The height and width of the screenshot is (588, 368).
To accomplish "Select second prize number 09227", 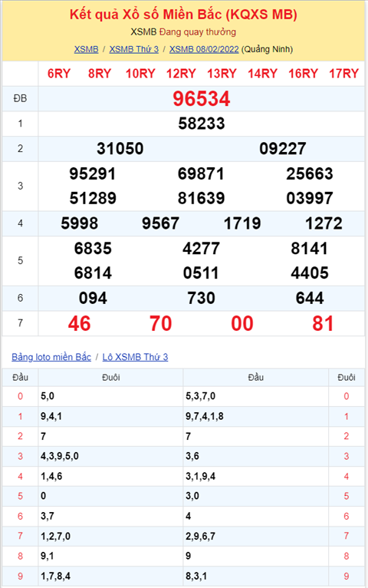I will [283, 149].
